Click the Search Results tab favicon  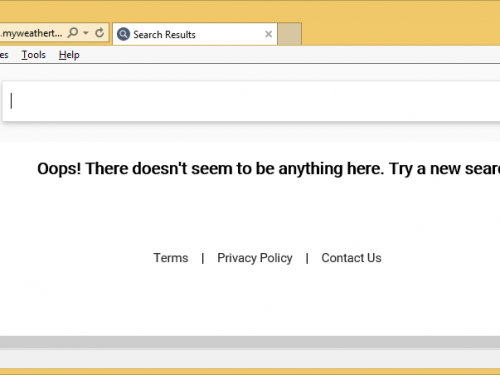(123, 34)
